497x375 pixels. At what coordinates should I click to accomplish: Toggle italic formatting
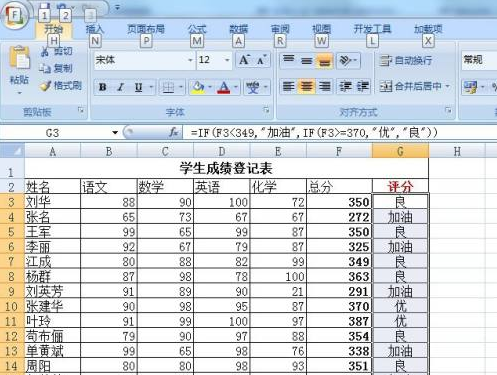pyautogui.click(x=121, y=87)
